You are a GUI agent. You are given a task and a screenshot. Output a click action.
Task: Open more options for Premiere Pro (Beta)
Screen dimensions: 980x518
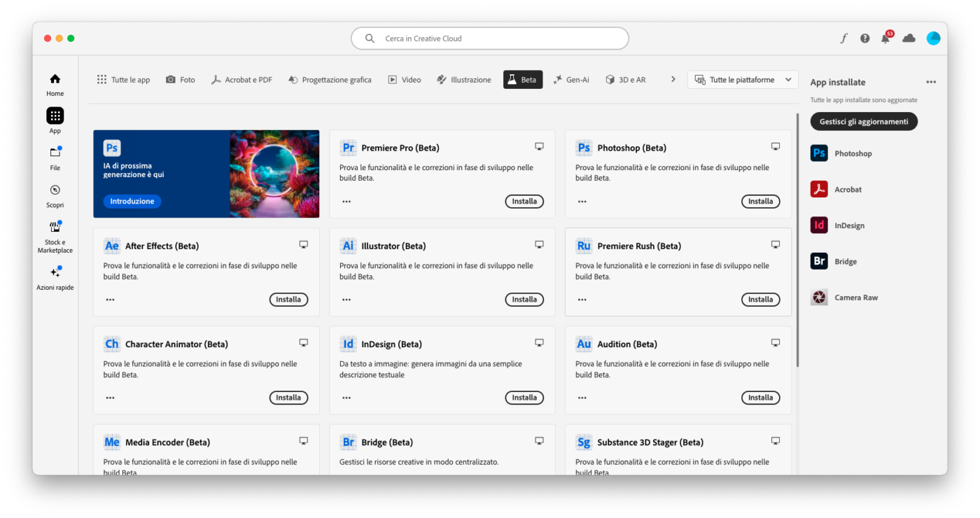tap(346, 202)
